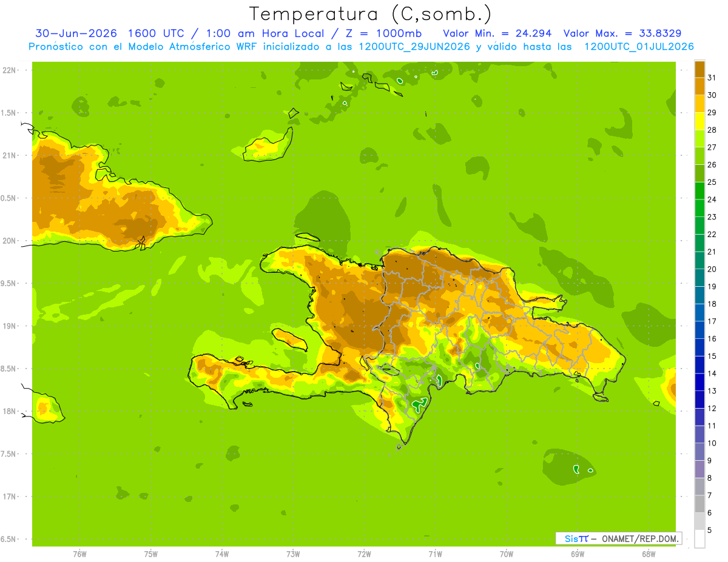Click the "70W" longitude axis label
Viewport: 728px width, 562px height.
507,554
